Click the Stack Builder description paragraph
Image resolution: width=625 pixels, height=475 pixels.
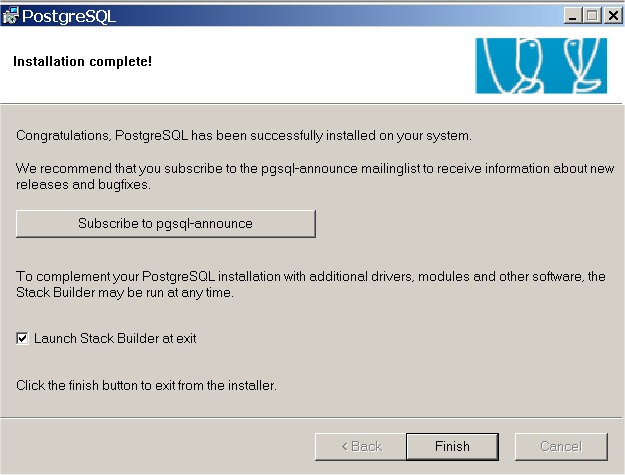tap(311, 285)
